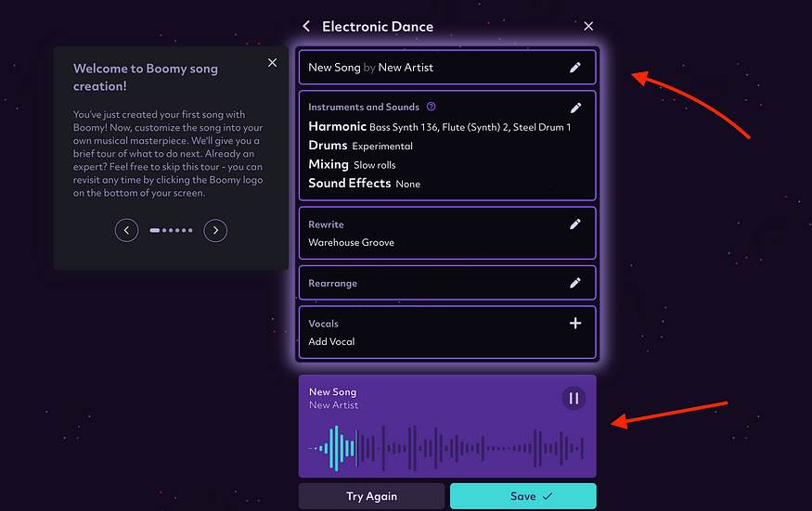Click the Rewrite heading
This screenshot has height=511, width=812.
[x=326, y=224]
